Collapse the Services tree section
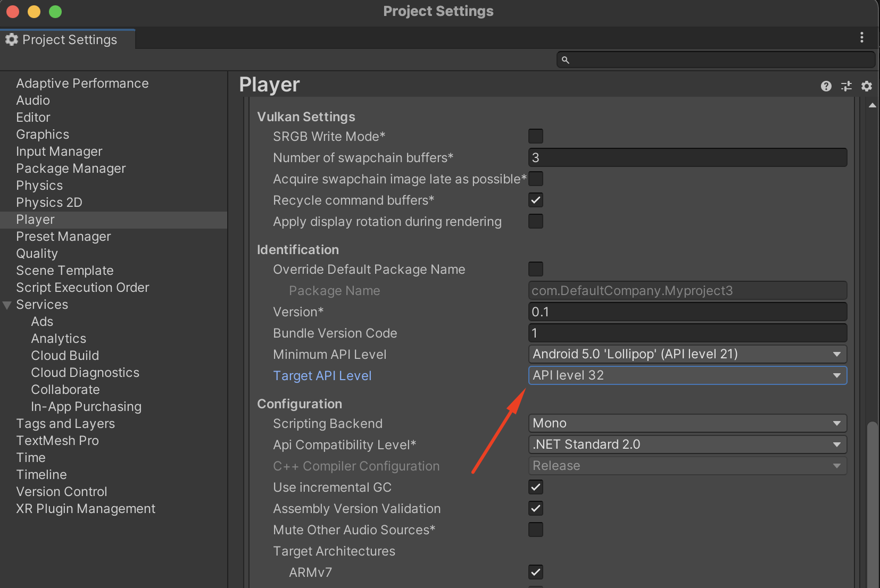Screen dimensions: 880x588 pos(7,305)
